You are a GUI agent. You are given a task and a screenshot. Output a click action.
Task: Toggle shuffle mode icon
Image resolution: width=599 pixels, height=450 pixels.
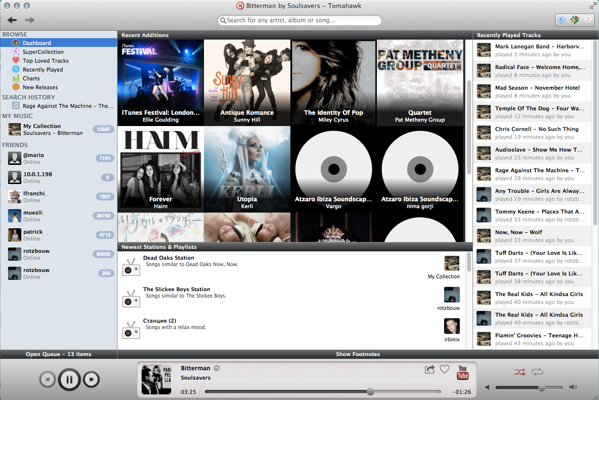[520, 372]
